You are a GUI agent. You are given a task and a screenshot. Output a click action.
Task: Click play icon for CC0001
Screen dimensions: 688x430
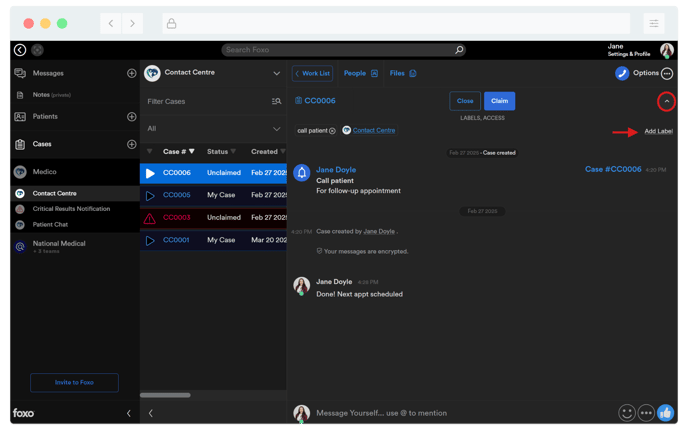click(150, 240)
